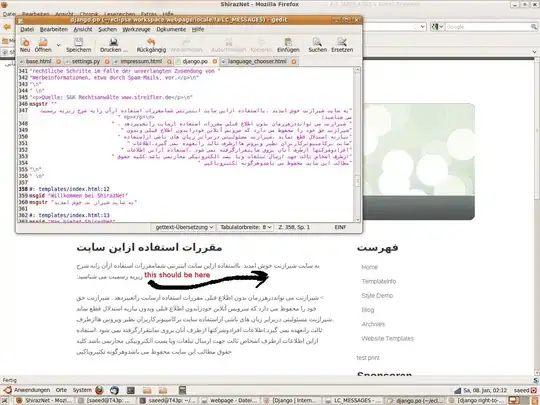Close the language_chooser.html tab

(x=294, y=62)
